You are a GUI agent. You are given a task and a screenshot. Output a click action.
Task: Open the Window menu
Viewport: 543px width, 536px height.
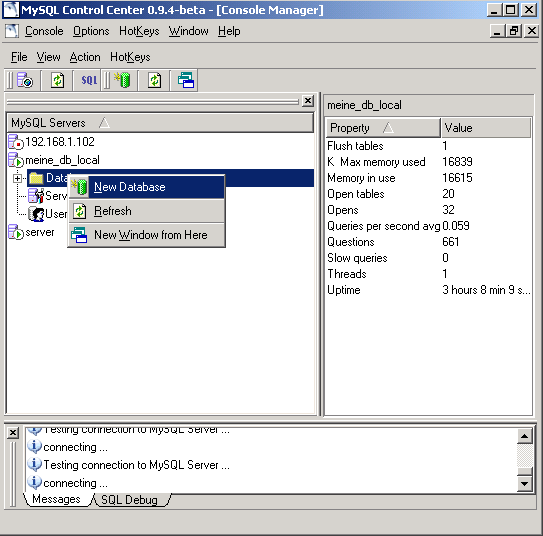[189, 31]
